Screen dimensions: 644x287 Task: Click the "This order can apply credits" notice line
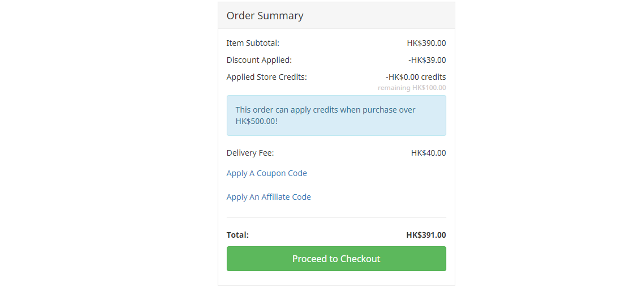tap(325, 110)
